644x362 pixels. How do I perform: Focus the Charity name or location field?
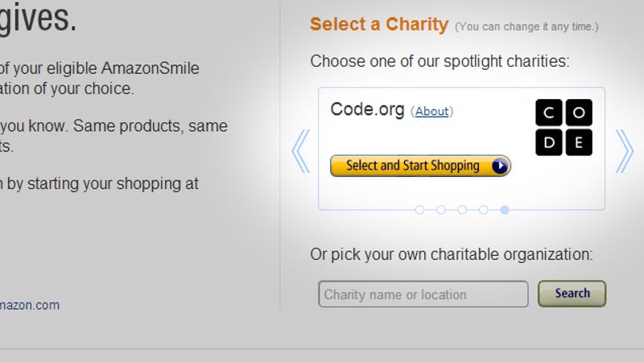423,294
